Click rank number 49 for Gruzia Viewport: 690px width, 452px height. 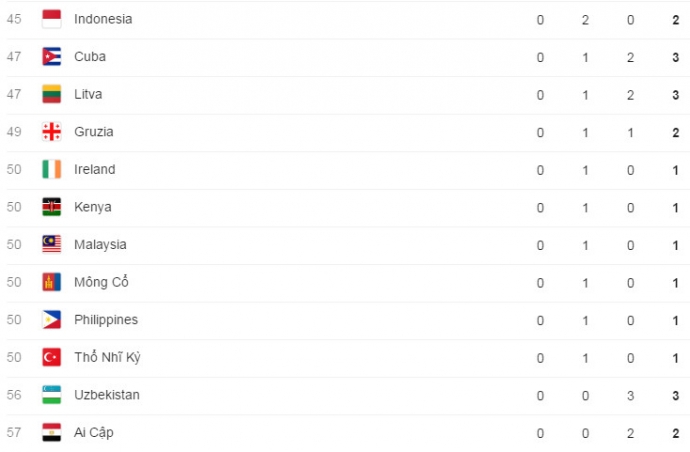coord(14,132)
